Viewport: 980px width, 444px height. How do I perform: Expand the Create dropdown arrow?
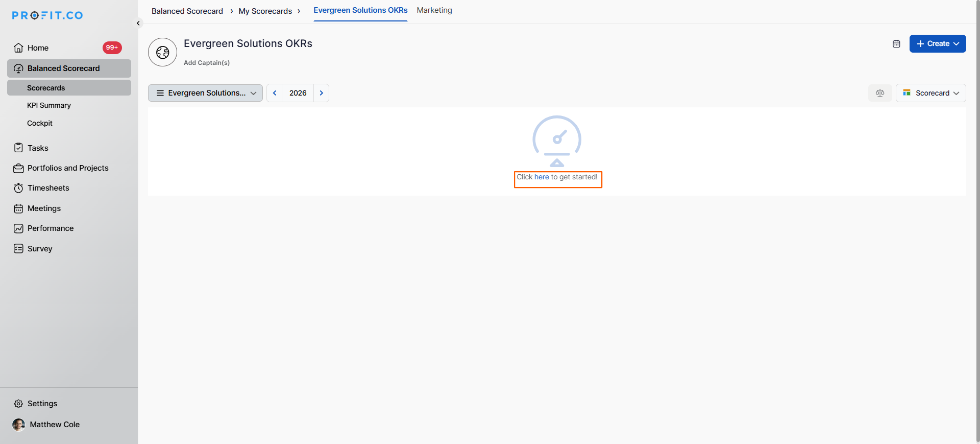(x=957, y=44)
